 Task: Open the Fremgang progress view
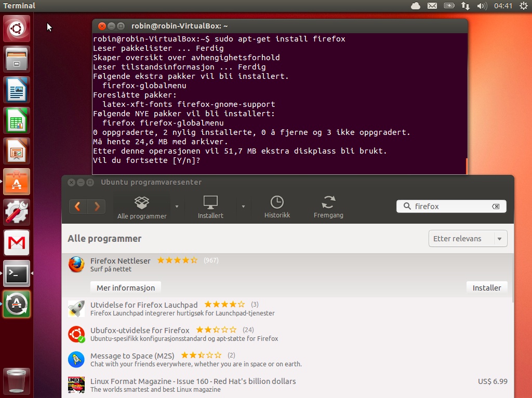click(x=328, y=207)
